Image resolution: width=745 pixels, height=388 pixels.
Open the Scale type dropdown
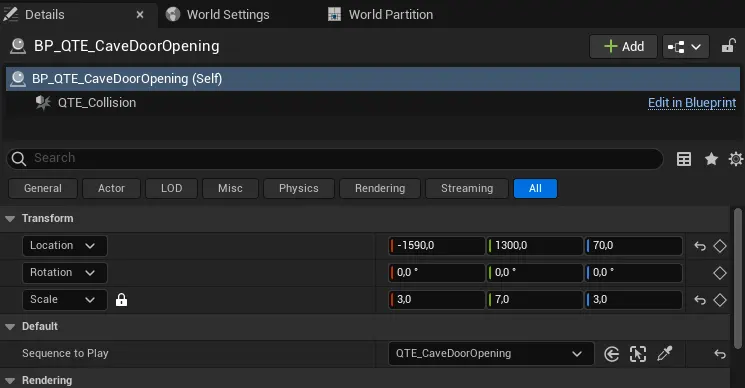[x=65, y=300]
